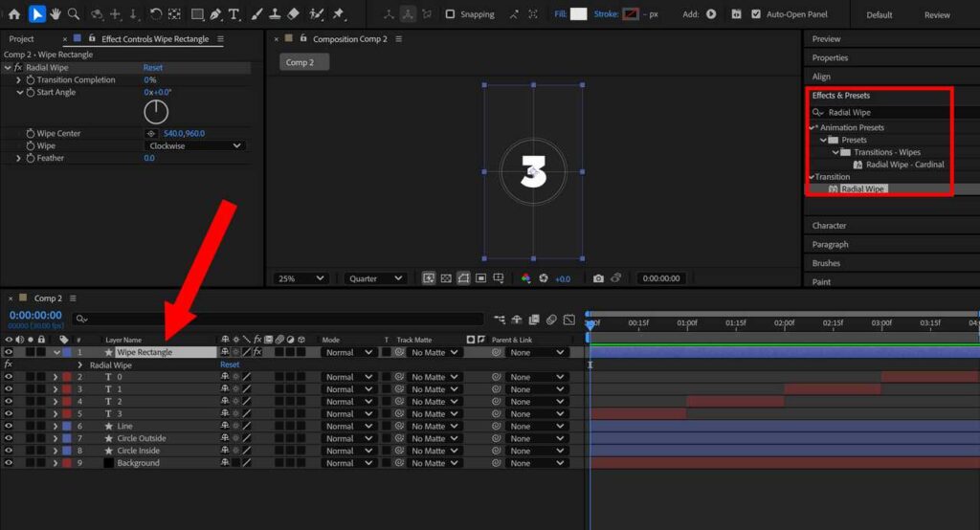Screen dimensions: 980x530
Task: Open the Effect Controls panel menu icon
Action: pyautogui.click(x=220, y=39)
